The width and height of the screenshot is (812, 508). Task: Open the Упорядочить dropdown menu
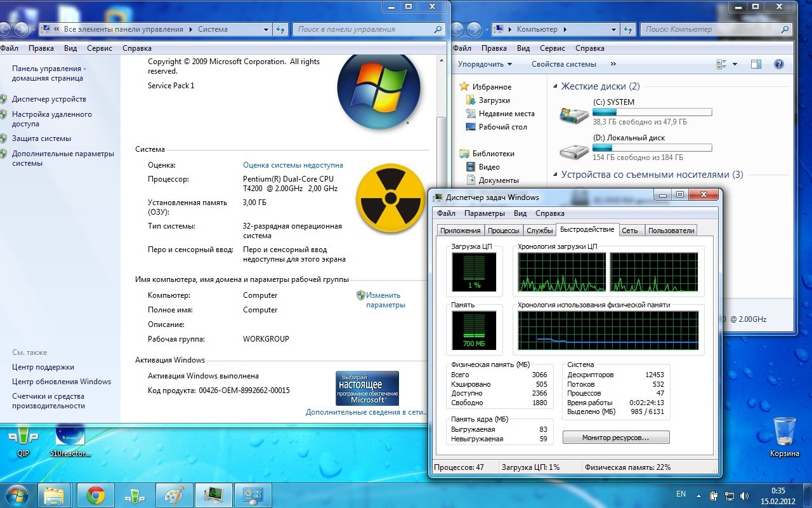[485, 64]
